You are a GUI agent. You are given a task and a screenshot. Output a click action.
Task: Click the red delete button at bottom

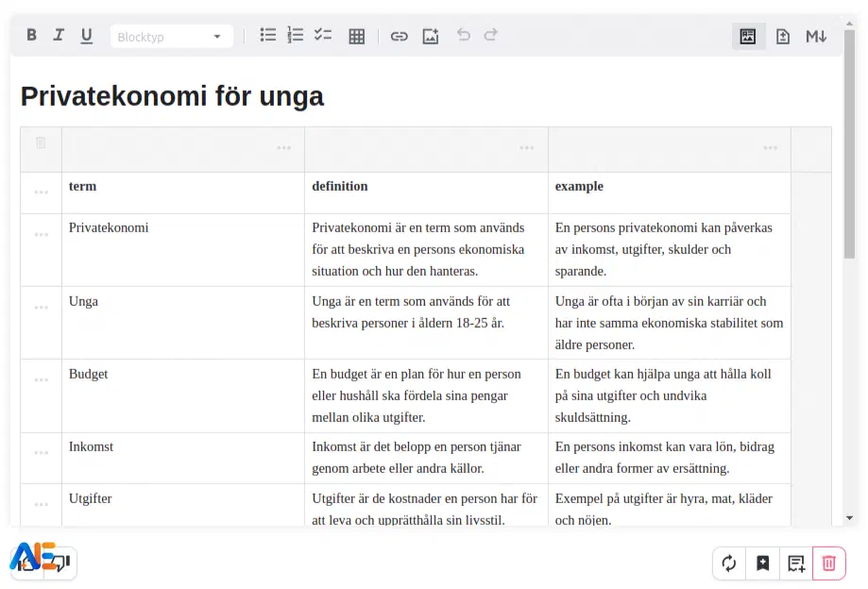click(x=828, y=564)
